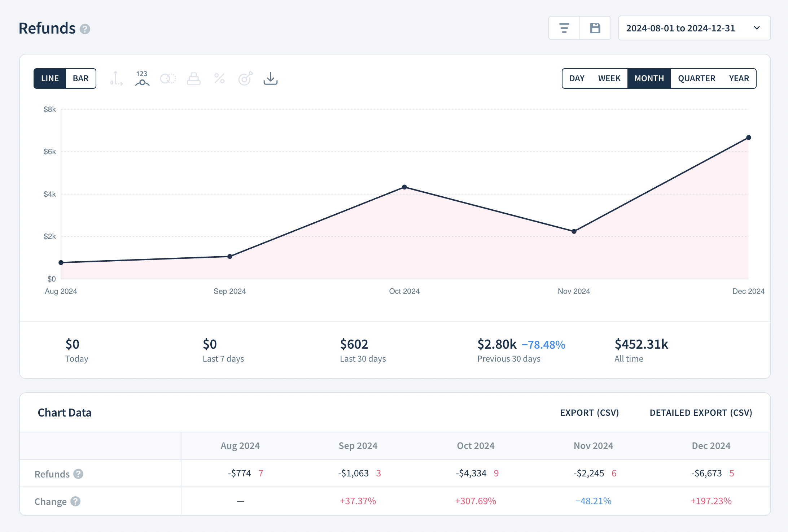Select the QUARTER interval tab

(x=696, y=78)
